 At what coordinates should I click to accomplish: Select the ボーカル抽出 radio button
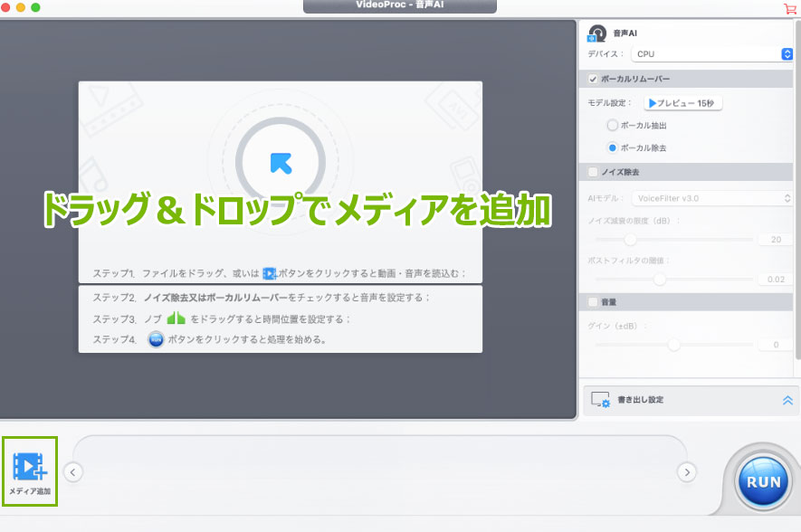[x=613, y=125]
